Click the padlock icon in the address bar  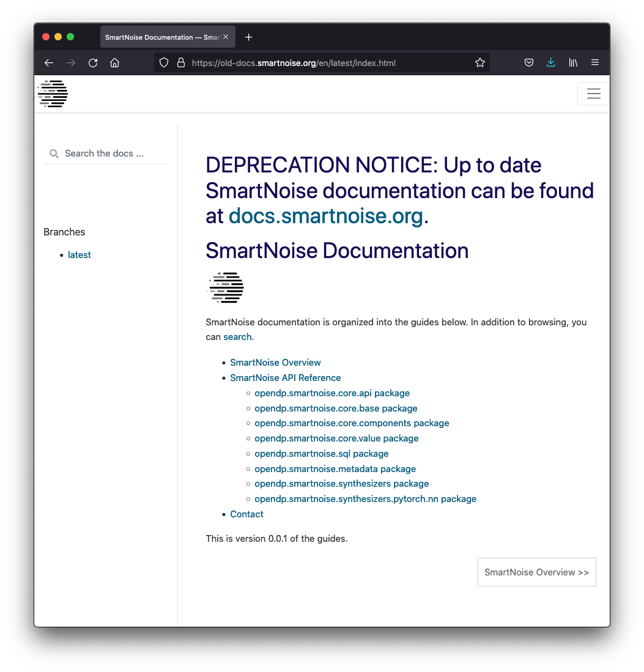181,62
